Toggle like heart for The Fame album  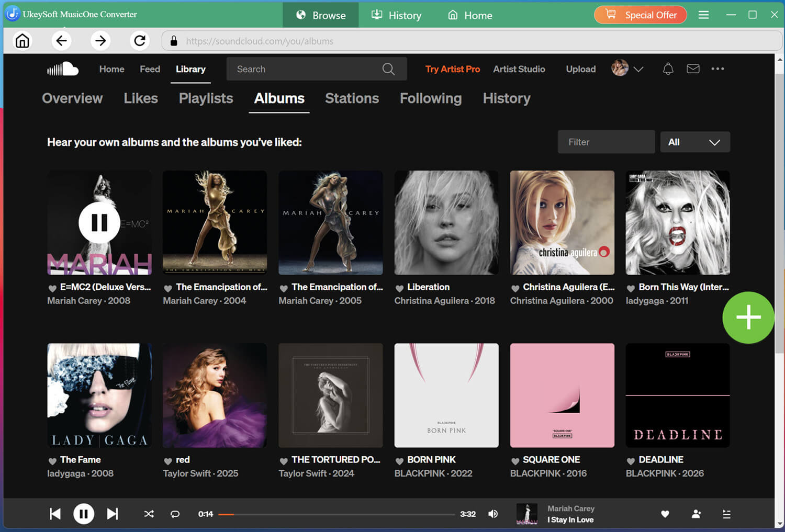(x=52, y=461)
